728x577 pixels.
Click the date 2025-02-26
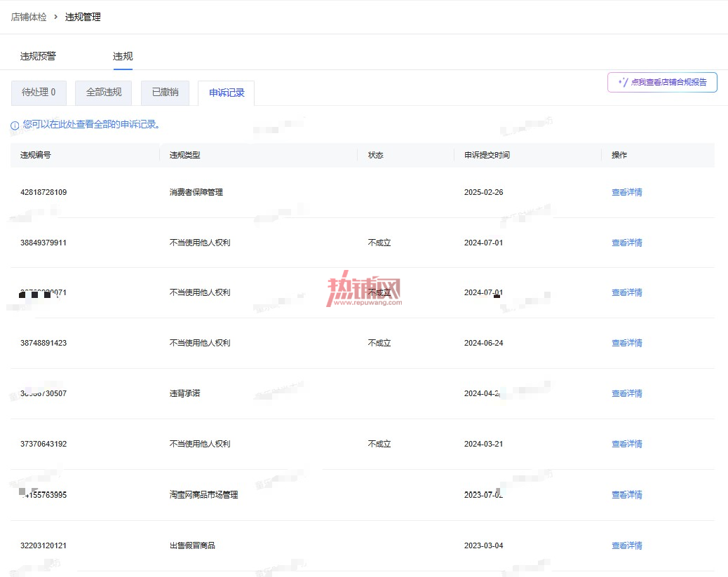(484, 192)
